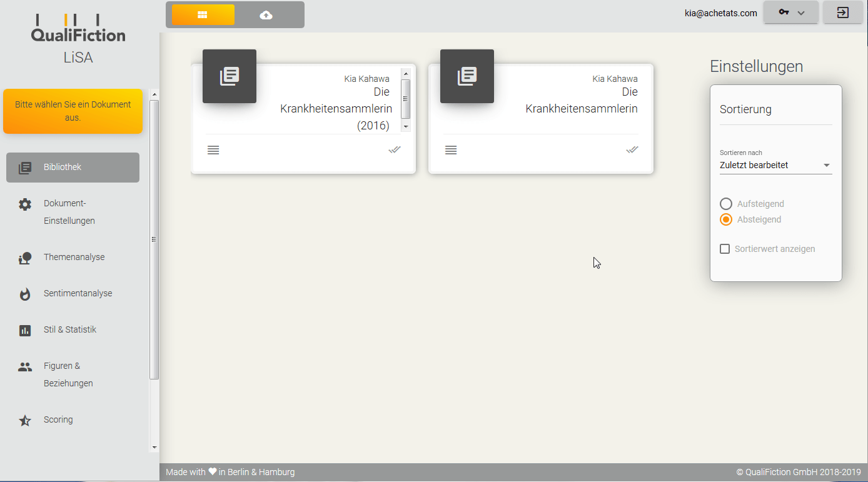Click the document icon on second book card
The image size is (868, 482).
pos(467,76)
